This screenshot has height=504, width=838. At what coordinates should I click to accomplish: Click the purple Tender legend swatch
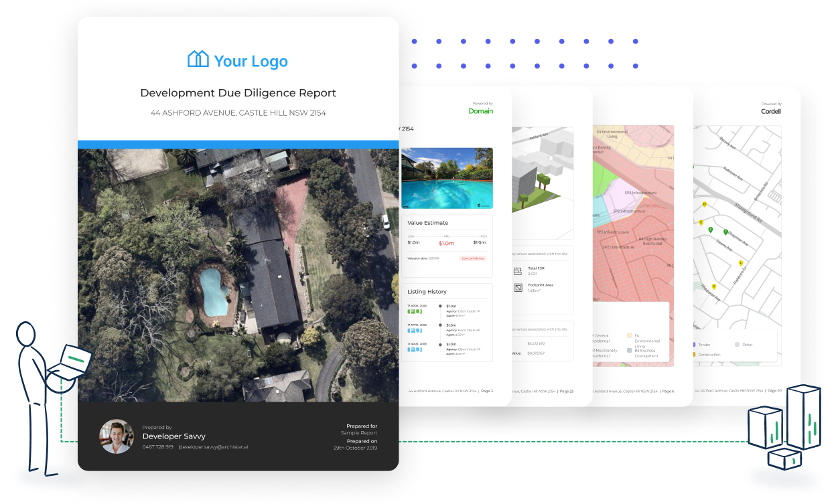[693, 345]
